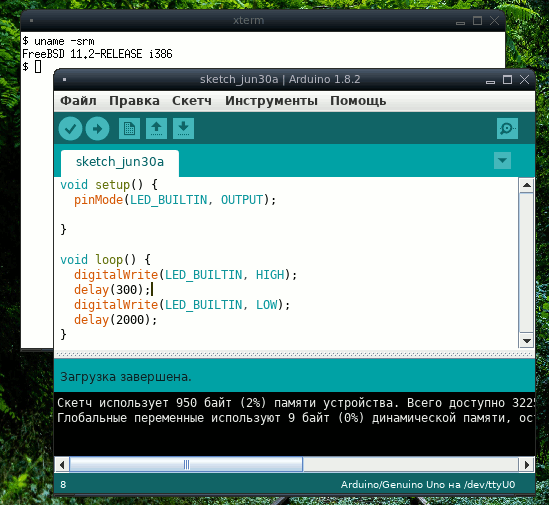Click the console horizontal scrollbar thumb
This screenshot has height=505, width=549.
[x=186, y=465]
